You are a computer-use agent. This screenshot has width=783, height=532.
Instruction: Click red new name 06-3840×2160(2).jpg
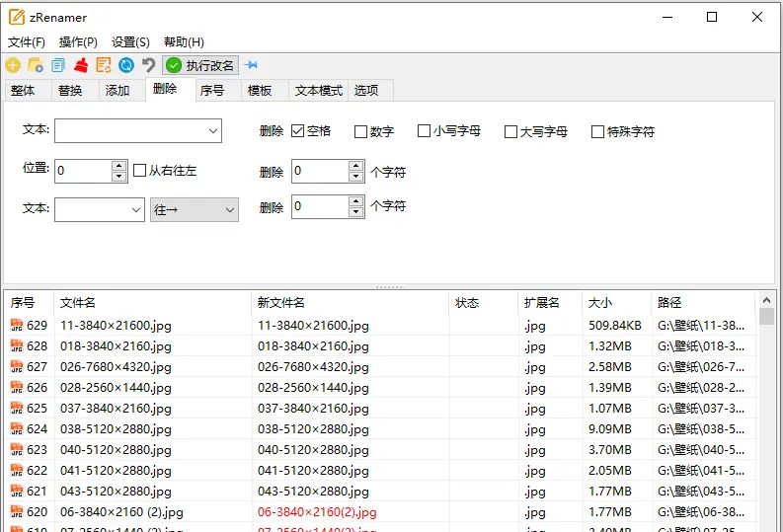coord(317,512)
